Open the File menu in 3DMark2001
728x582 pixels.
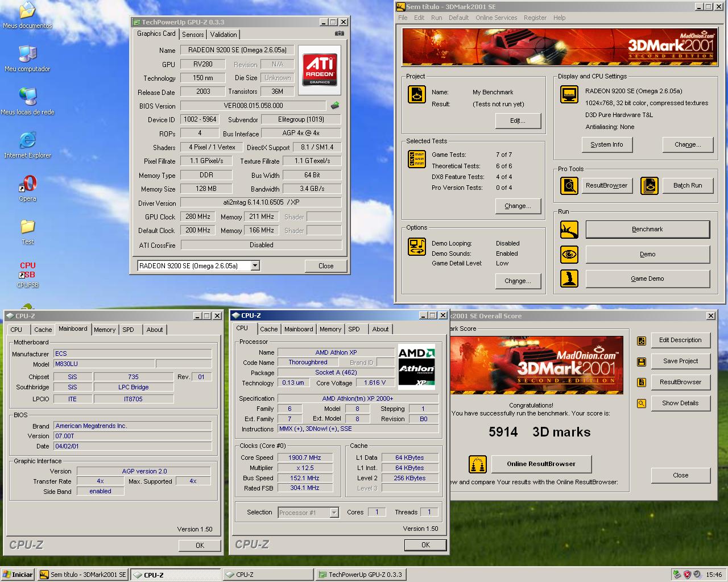pyautogui.click(x=403, y=18)
